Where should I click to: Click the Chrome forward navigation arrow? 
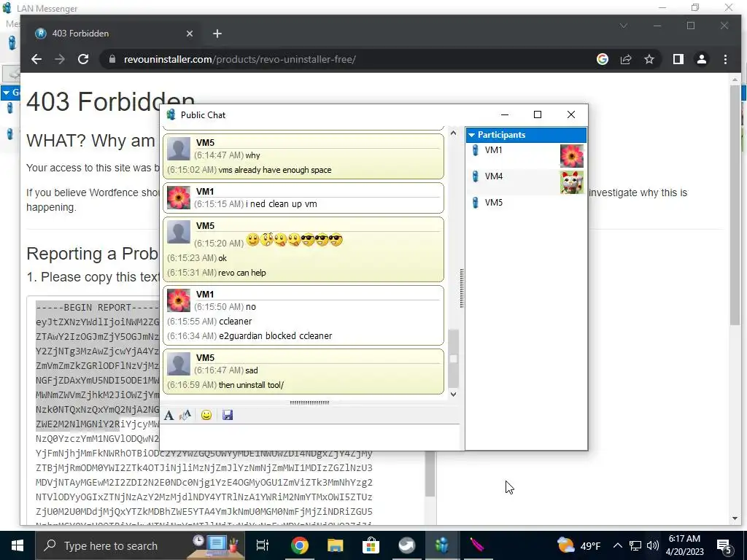point(60,60)
